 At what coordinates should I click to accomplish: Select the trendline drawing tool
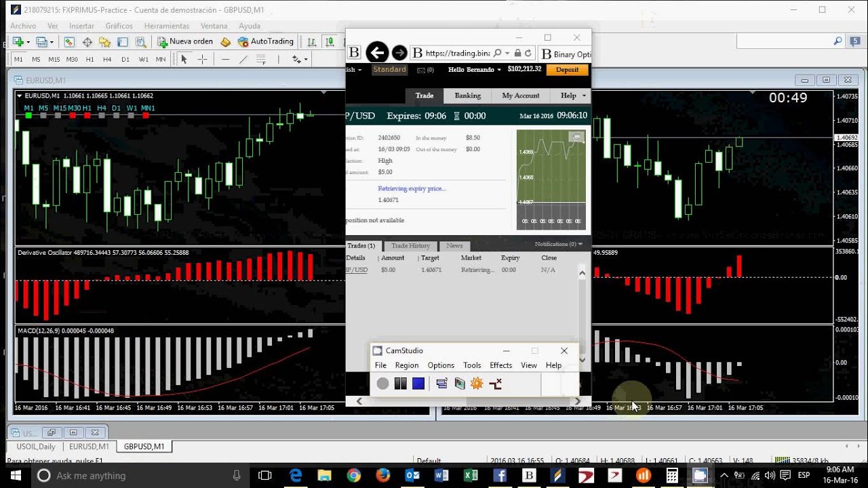click(243, 59)
